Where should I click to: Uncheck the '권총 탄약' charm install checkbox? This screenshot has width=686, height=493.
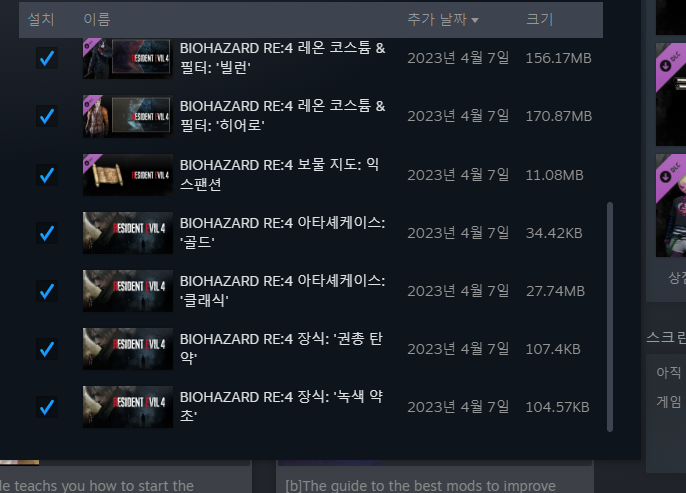[47, 349]
